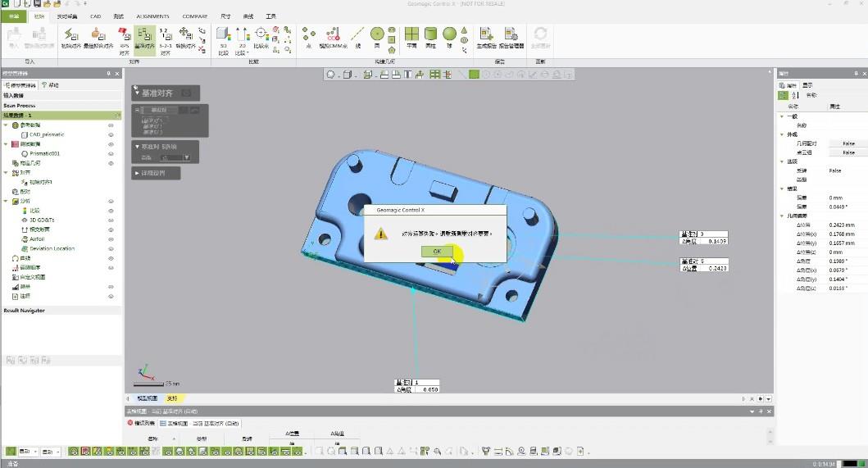Toggle visibility of Deviation Location
868x468 pixels.
[111, 248]
